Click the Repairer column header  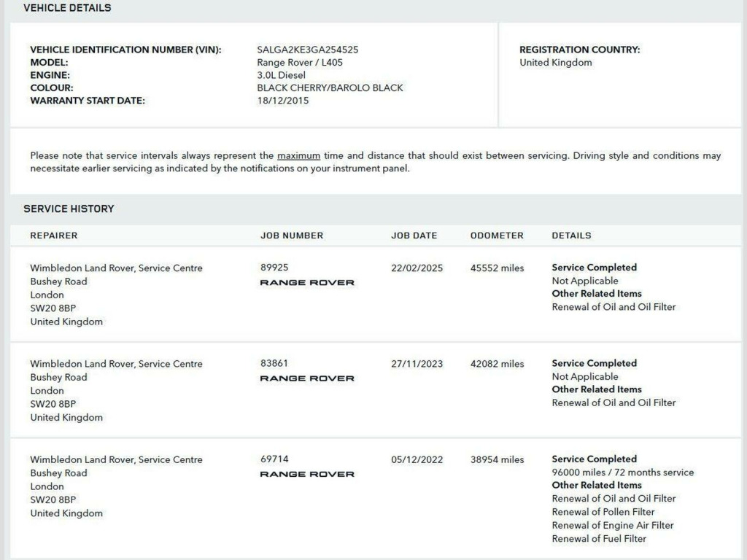point(53,236)
